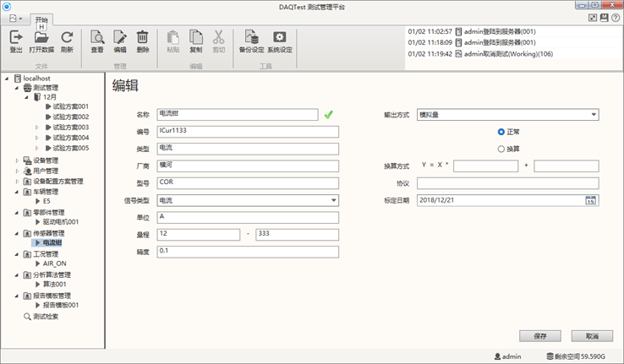
Task: Collapse the 测试管理 tree node
Action: click(16, 87)
